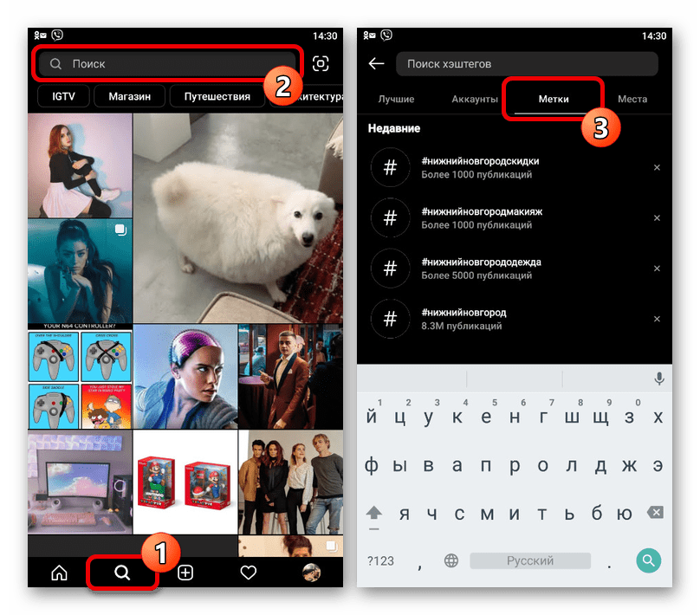Tap the hash icon beside #нижнийновгородмакияж

[390, 217]
